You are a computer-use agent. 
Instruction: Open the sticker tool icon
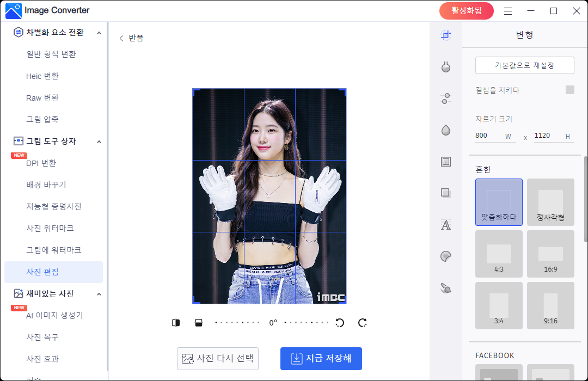[445, 256]
